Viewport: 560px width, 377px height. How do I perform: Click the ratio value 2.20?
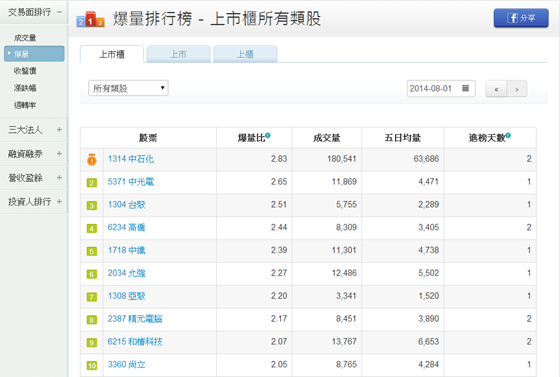tap(279, 296)
